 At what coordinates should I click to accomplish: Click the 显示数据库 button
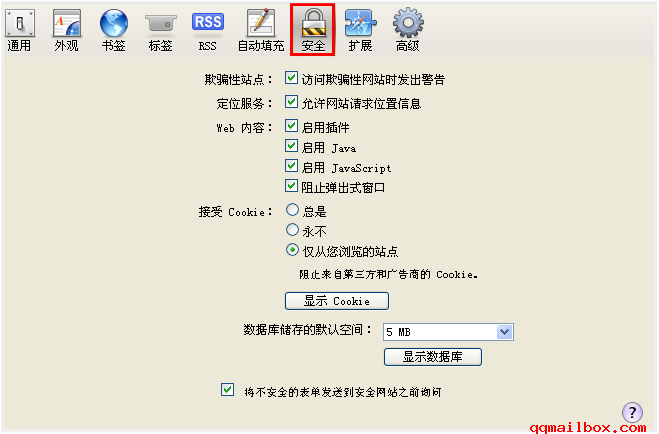point(432,357)
